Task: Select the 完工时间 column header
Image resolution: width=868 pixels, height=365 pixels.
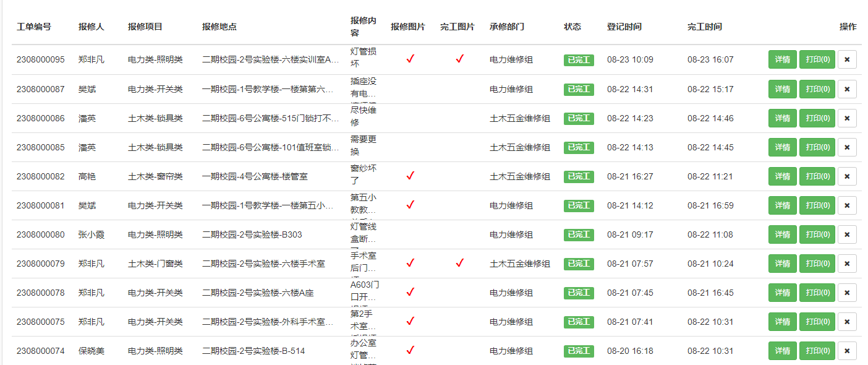Action: click(704, 27)
